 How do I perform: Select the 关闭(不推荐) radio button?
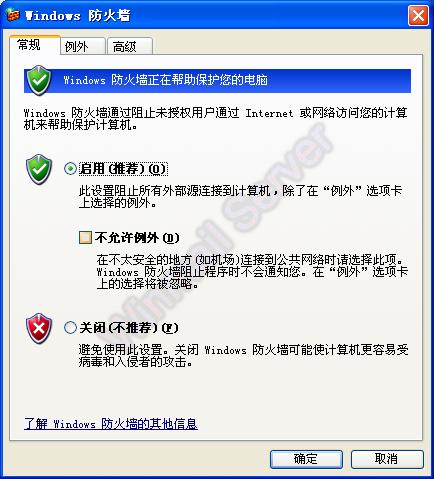click(70, 328)
